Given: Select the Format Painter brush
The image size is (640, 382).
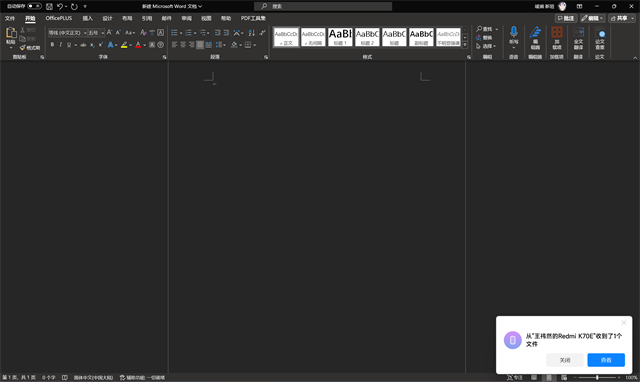Looking at the screenshot, I should tap(30, 48).
